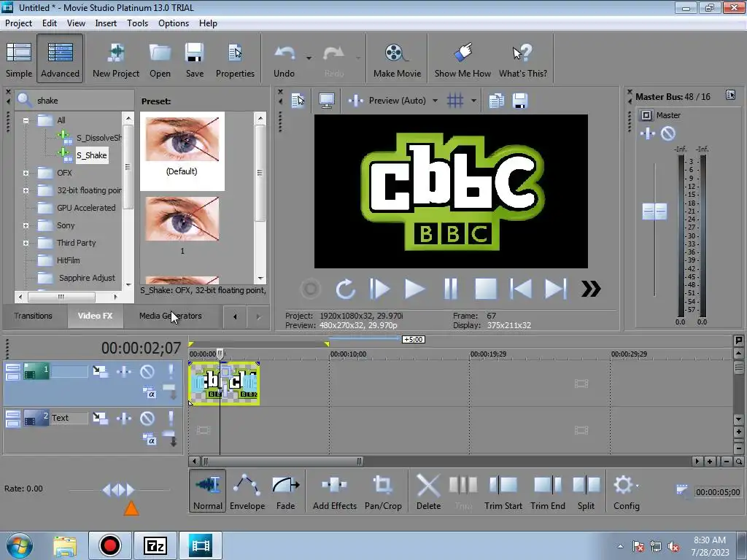
Task: Undo the last action
Action: pos(285,60)
